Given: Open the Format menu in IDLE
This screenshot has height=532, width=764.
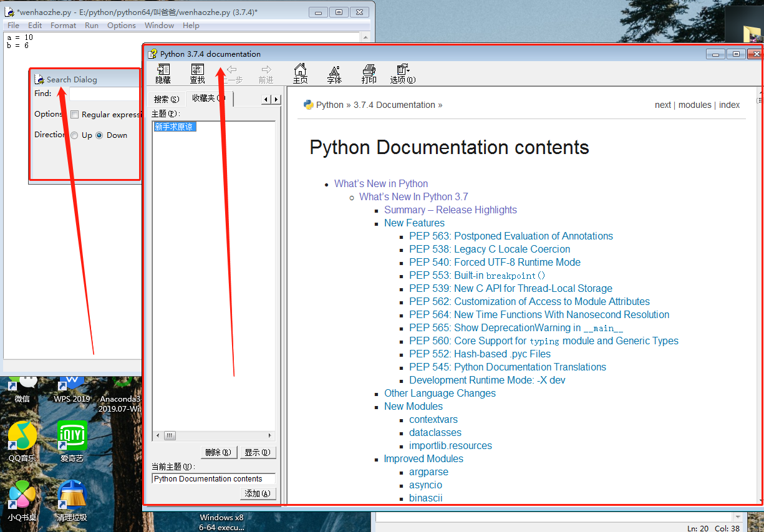Looking at the screenshot, I should 63,26.
